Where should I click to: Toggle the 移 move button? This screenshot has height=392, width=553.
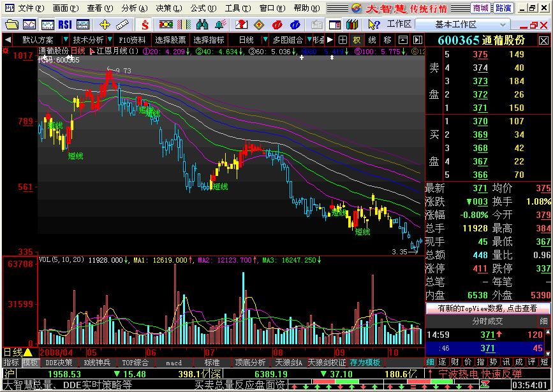point(388,40)
